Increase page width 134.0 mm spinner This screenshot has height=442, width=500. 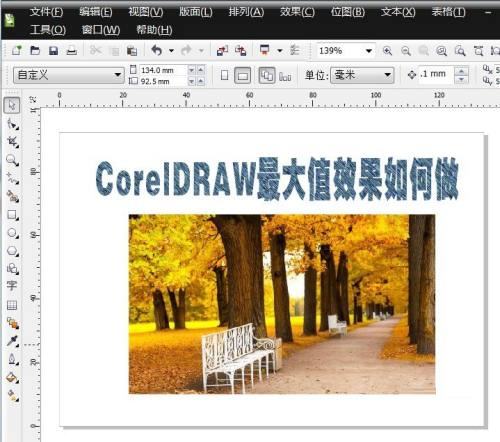(201, 70)
